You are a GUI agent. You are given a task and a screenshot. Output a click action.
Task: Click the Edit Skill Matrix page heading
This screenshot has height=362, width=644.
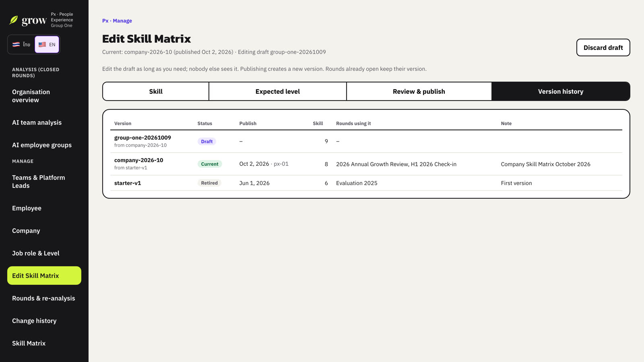(x=147, y=39)
